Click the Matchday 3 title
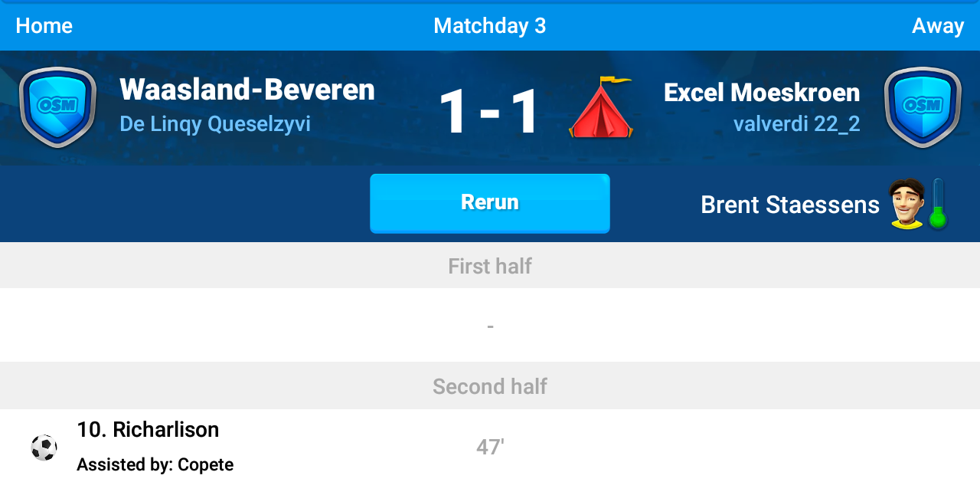Image resolution: width=980 pixels, height=482 pixels. click(x=490, y=26)
